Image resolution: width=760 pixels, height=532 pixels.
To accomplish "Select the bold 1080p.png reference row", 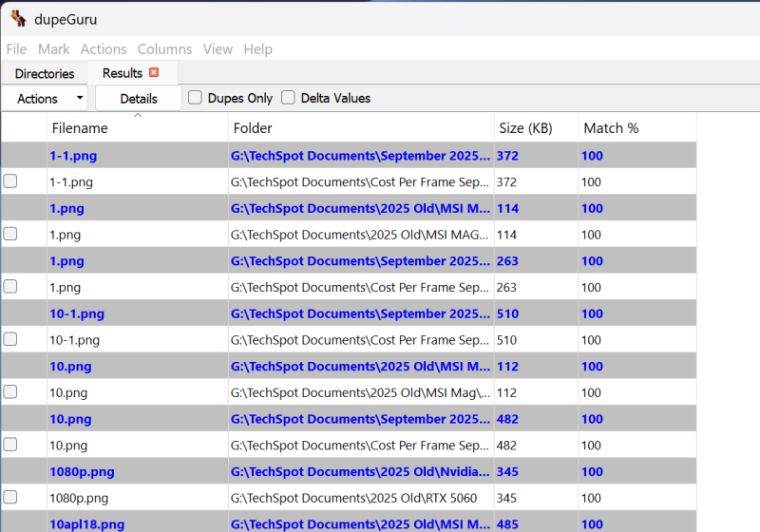I will coord(82,471).
